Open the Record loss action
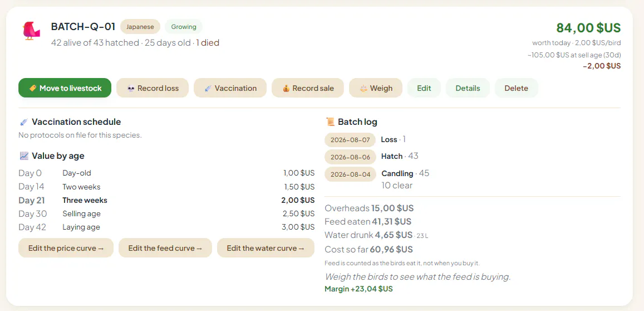 tap(153, 88)
